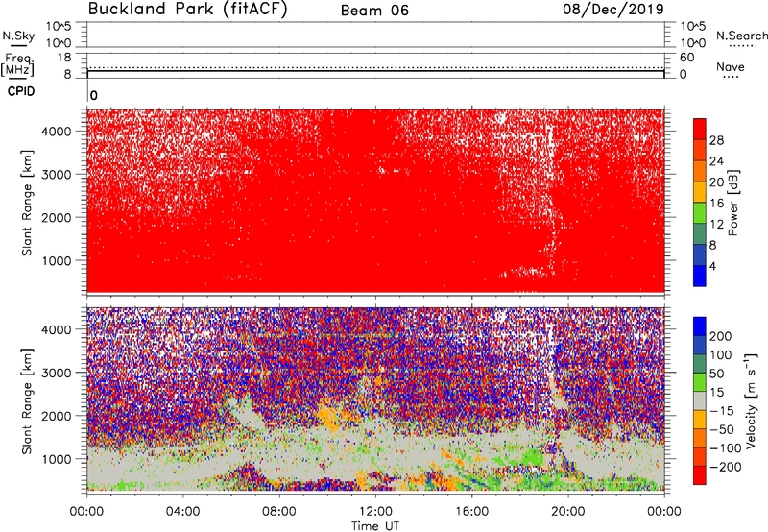Click the 'N.Sky' legend label
This screenshot has height=532, width=768.
18,36
